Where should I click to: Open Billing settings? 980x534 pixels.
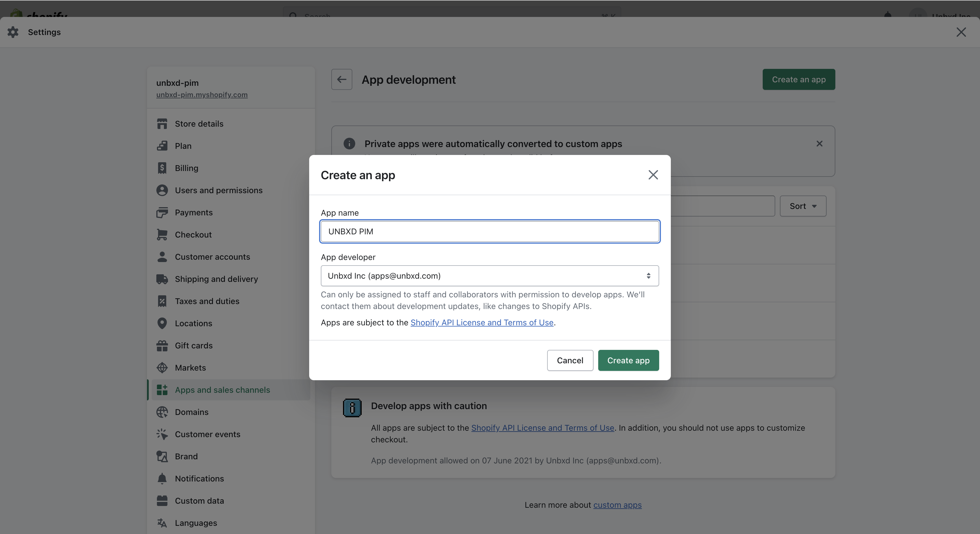point(230,168)
